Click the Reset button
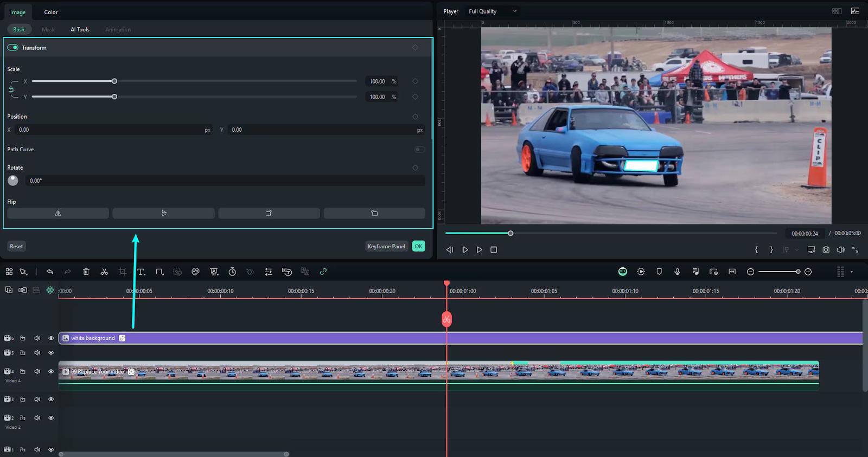868x457 pixels. click(16, 246)
